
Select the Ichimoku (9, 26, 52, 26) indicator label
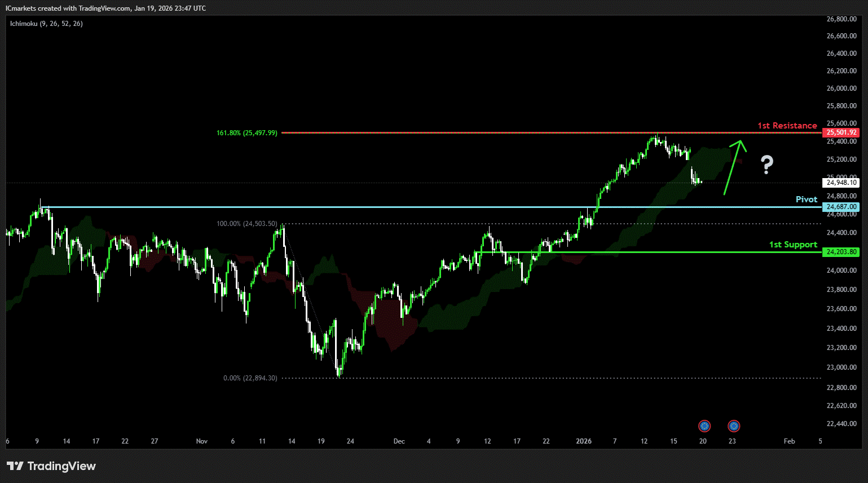coord(46,24)
